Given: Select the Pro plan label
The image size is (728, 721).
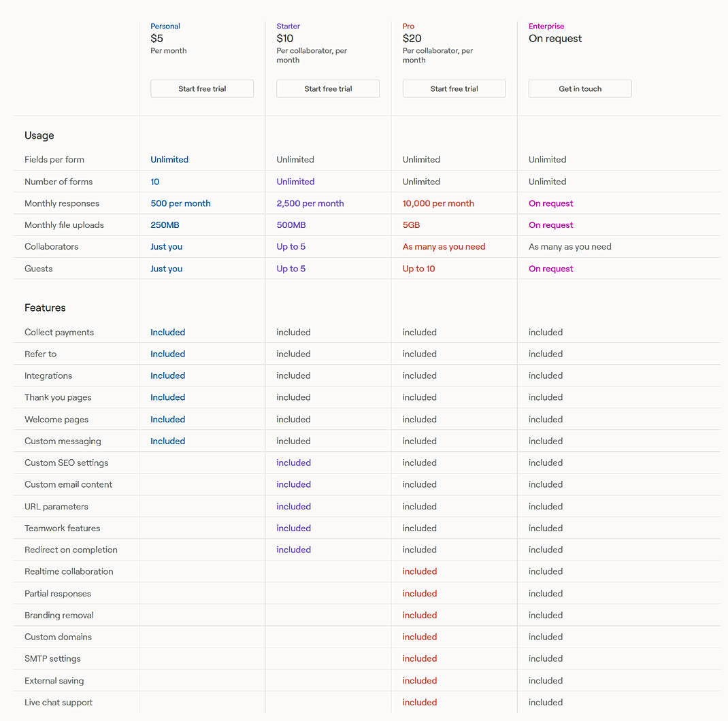Looking at the screenshot, I should (x=408, y=26).
